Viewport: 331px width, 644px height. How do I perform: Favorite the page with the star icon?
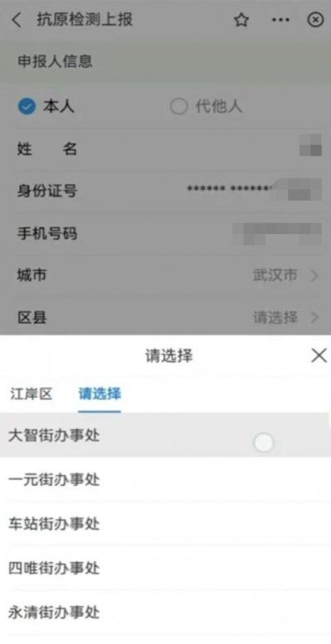click(242, 20)
